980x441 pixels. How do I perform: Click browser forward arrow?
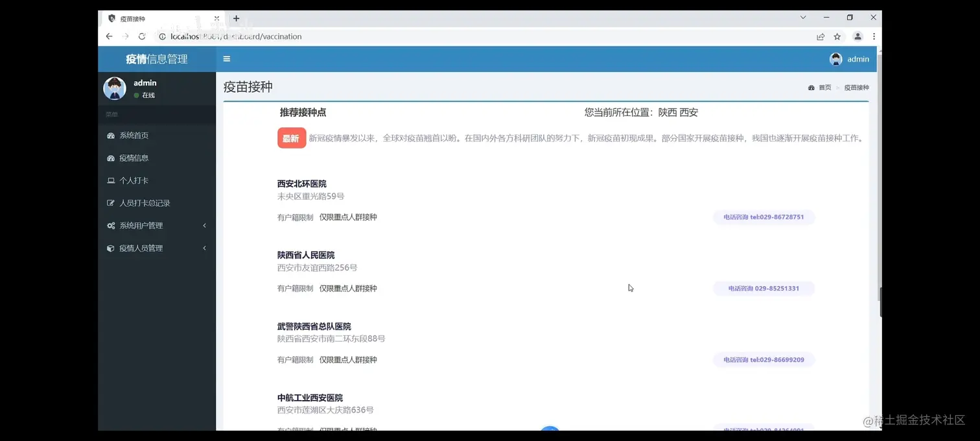(x=126, y=36)
